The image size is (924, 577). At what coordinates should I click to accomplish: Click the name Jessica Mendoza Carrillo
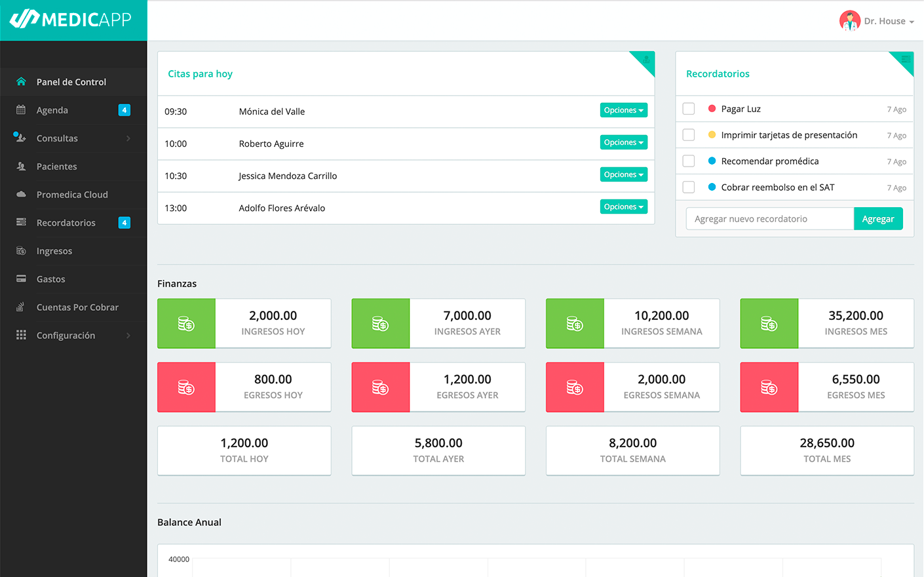point(288,176)
